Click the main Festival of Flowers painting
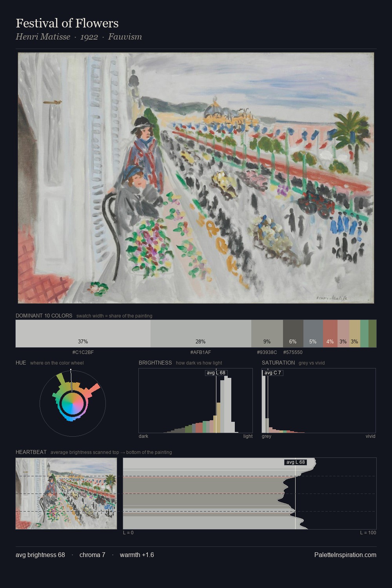 [196, 178]
